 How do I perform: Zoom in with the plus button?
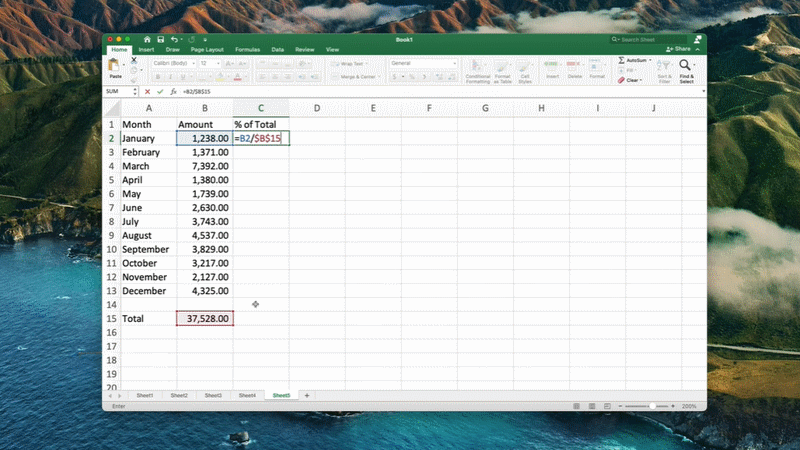coord(673,406)
